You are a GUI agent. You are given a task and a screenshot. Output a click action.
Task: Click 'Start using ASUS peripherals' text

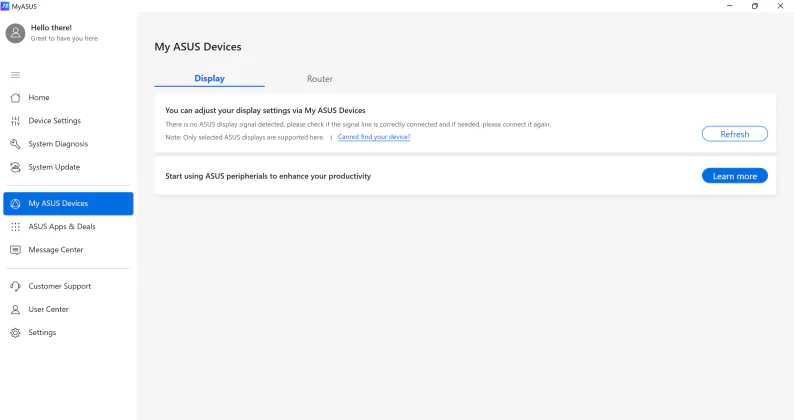(x=268, y=176)
